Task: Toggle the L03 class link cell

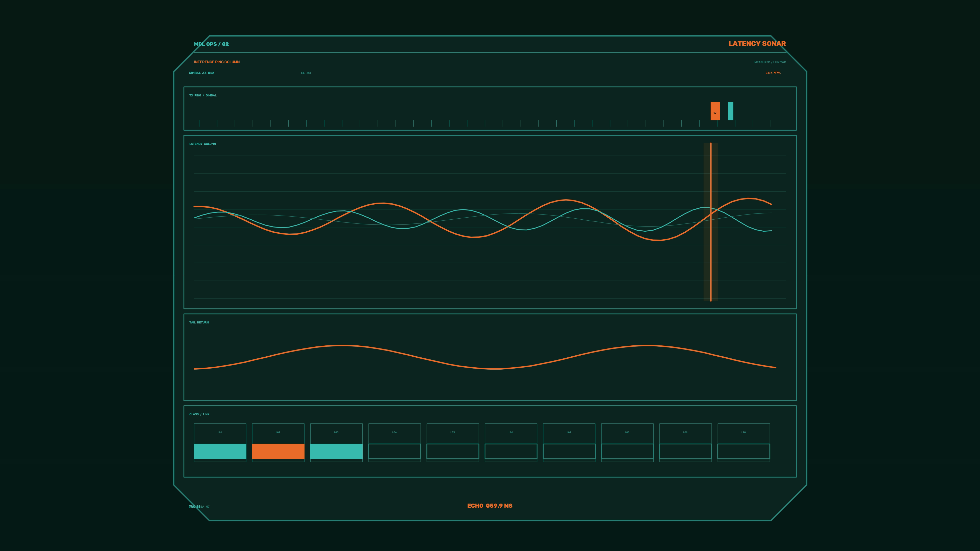Action: pos(336,443)
